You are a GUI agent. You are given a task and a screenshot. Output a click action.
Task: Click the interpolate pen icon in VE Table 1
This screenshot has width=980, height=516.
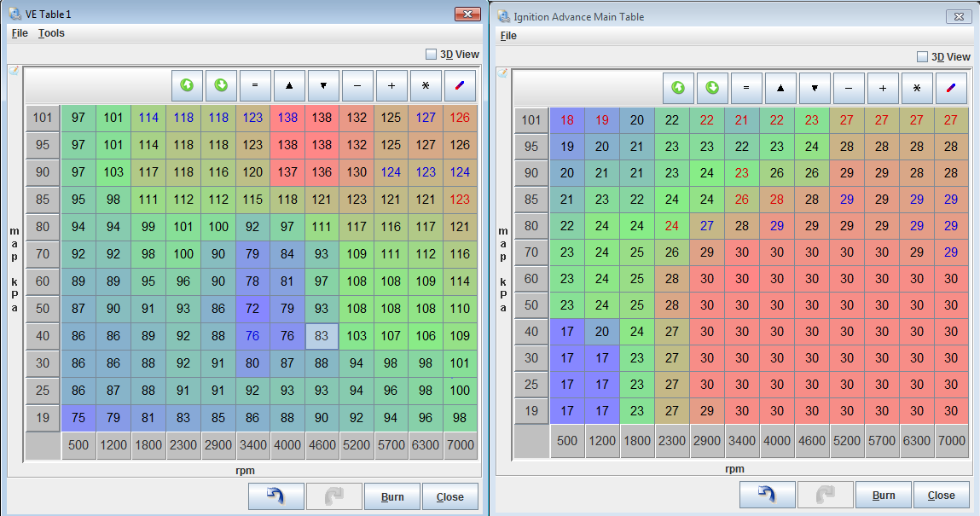tap(460, 85)
